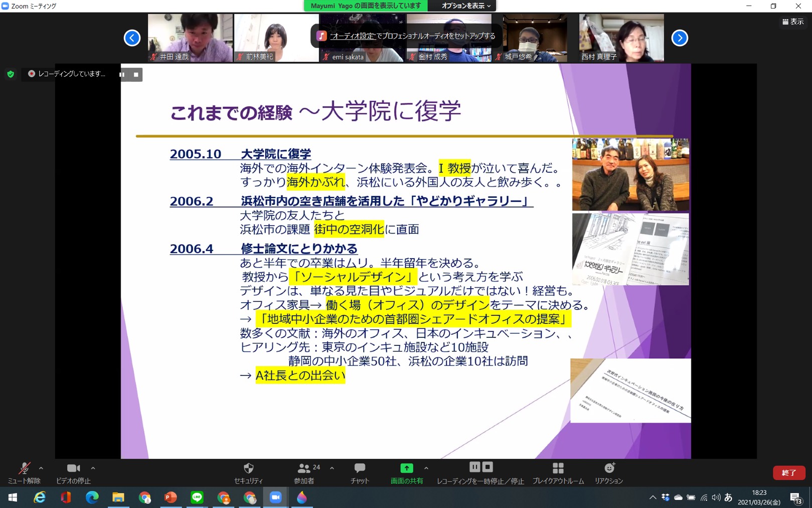Stop recording with the square stop button
Viewport: 812px width, 508px height.
136,75
